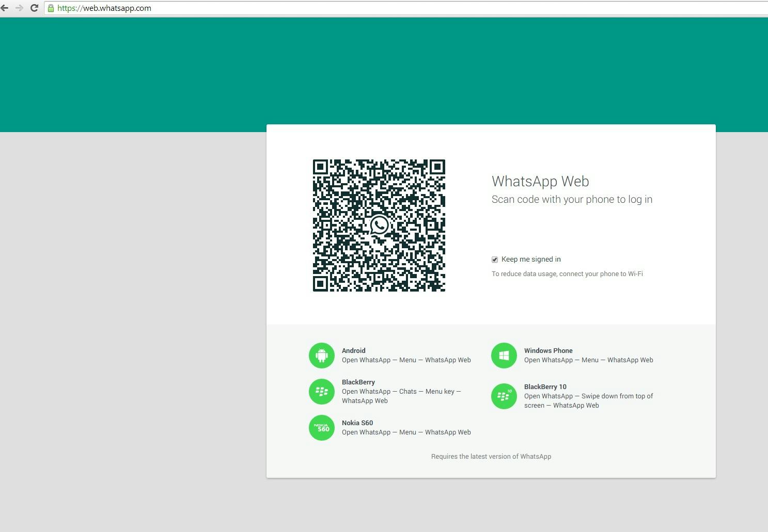Click the BlackBerry 10 logo icon
Screen dimensions: 768x532
click(x=504, y=396)
